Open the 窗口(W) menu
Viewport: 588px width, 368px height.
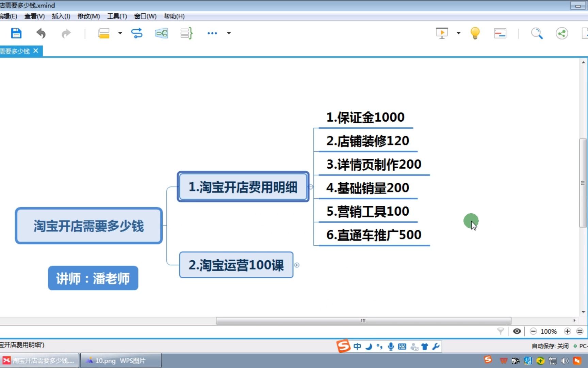145,16
